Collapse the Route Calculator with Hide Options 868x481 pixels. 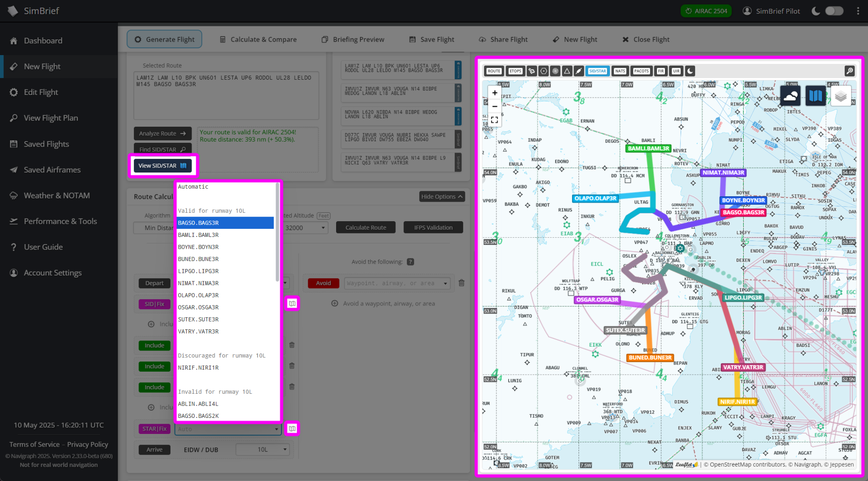pos(442,196)
